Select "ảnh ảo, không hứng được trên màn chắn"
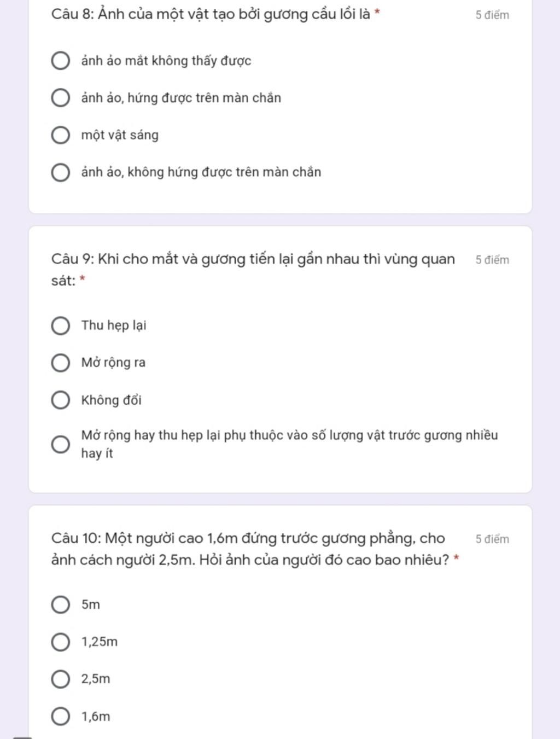Image resolution: width=560 pixels, height=739 pixels. (x=60, y=172)
